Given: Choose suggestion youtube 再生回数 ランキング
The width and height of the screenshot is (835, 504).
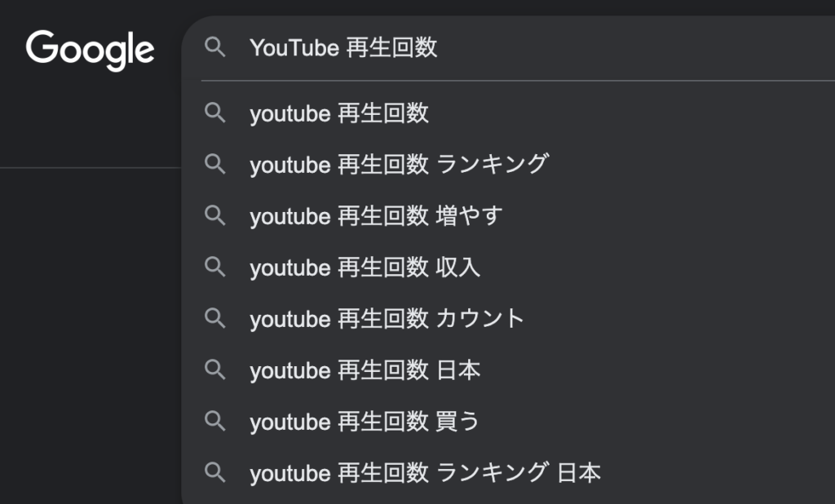Looking at the screenshot, I should pyautogui.click(x=509, y=164).
